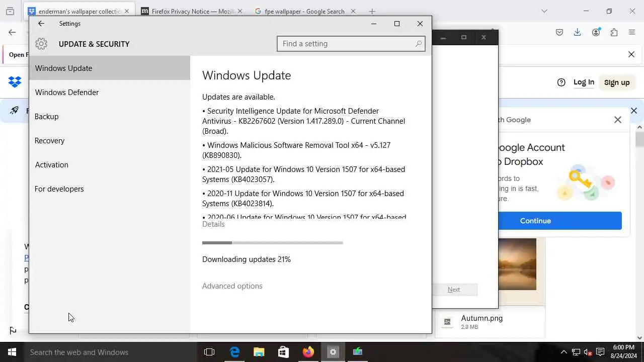Select the Windows Update category

pos(110,68)
